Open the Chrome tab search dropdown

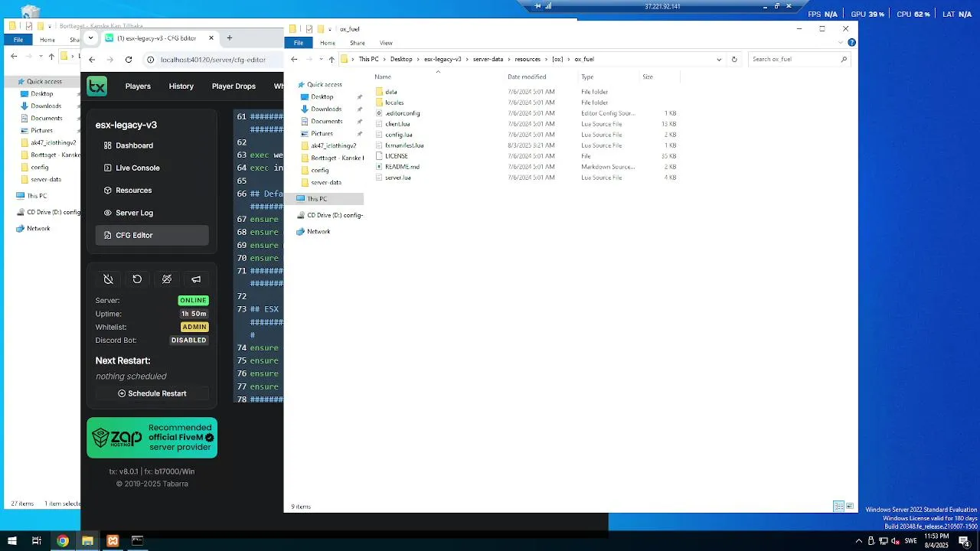pyautogui.click(x=91, y=37)
